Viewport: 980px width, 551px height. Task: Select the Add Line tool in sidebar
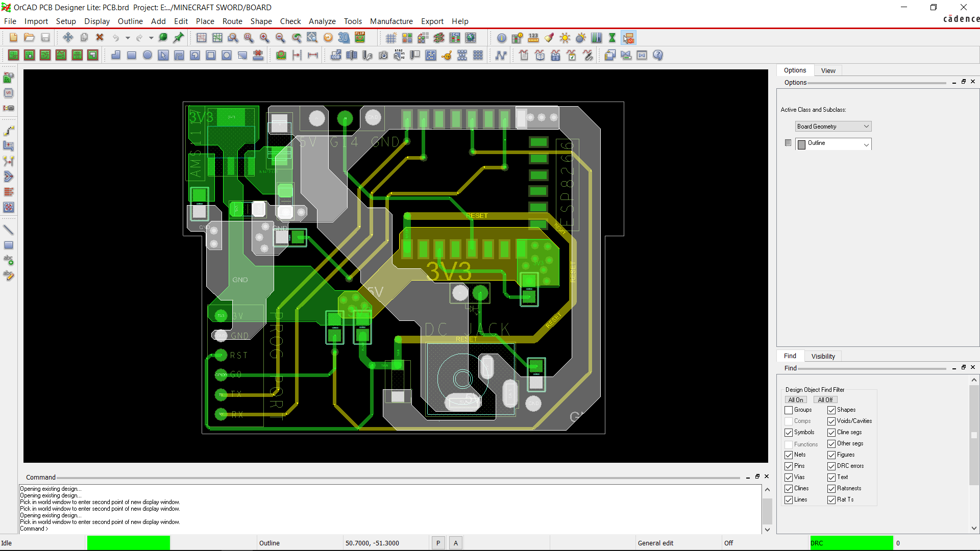(x=9, y=230)
